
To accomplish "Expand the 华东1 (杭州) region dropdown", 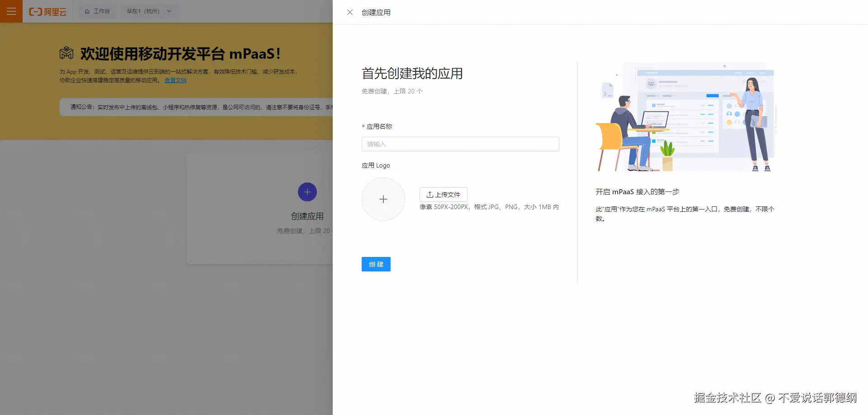I will (149, 11).
